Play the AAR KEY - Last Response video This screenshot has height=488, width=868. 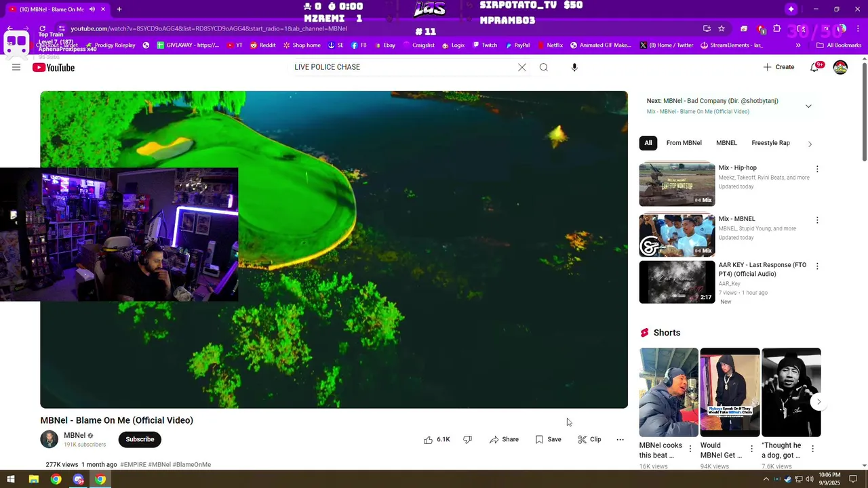[677, 281]
